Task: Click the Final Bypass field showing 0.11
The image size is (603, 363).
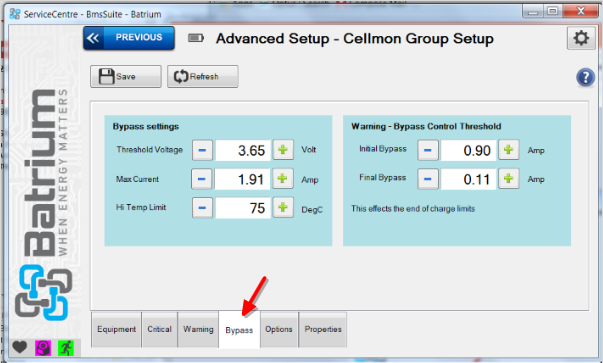Action: 468,179
